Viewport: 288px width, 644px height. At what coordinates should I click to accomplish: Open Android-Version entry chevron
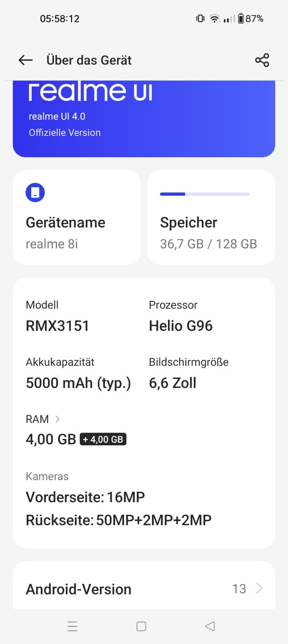(260, 589)
